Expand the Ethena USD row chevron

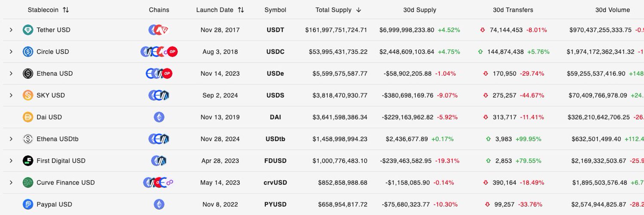click(11, 74)
